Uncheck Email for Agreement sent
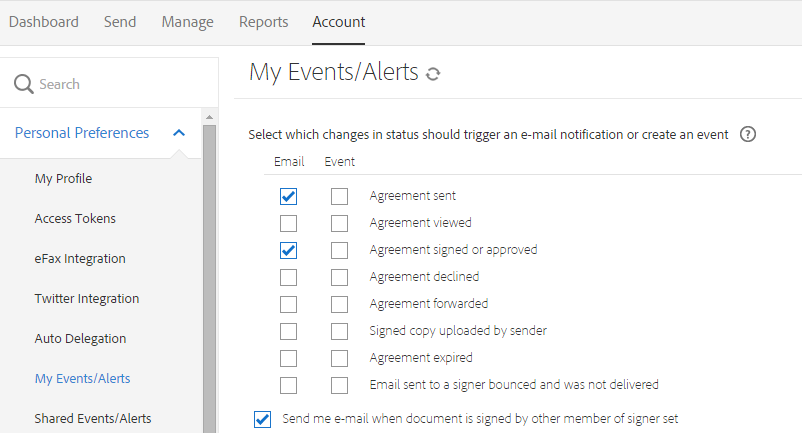Viewport: 802px width, 433px height. click(289, 196)
